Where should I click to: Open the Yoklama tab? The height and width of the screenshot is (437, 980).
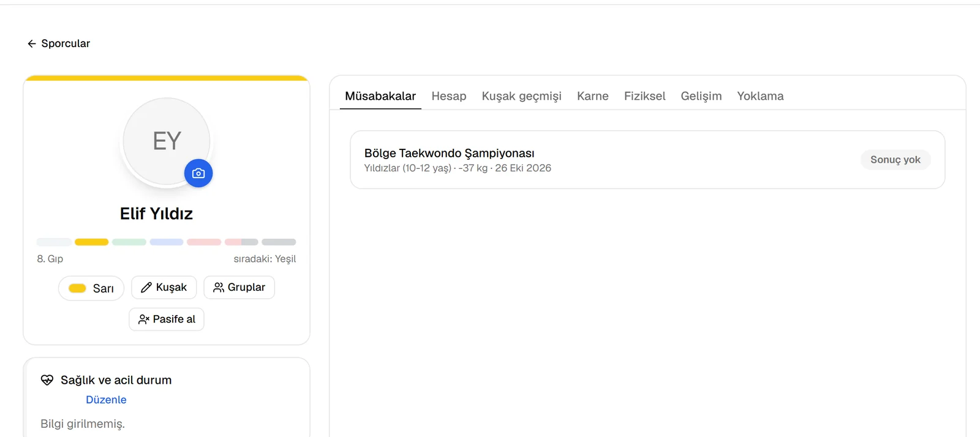point(760,96)
